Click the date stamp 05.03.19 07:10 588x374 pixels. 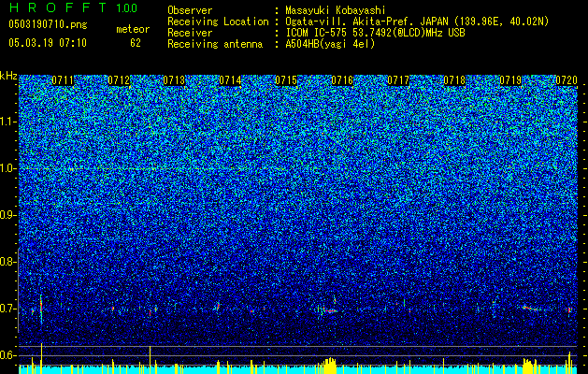point(48,43)
